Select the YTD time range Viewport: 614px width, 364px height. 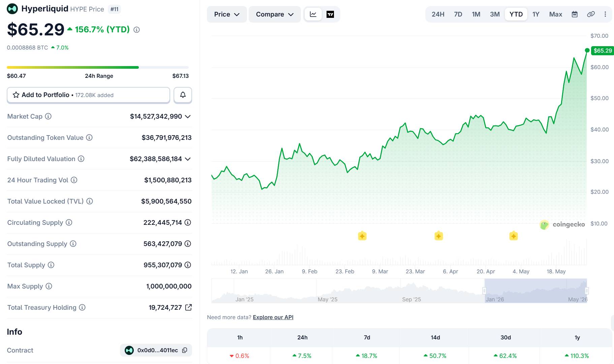[x=516, y=14]
